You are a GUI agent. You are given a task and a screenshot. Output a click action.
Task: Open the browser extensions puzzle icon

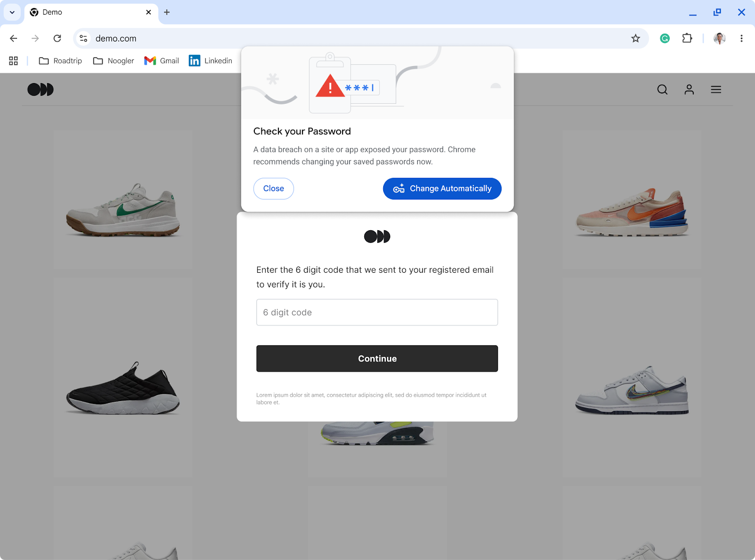click(x=688, y=38)
